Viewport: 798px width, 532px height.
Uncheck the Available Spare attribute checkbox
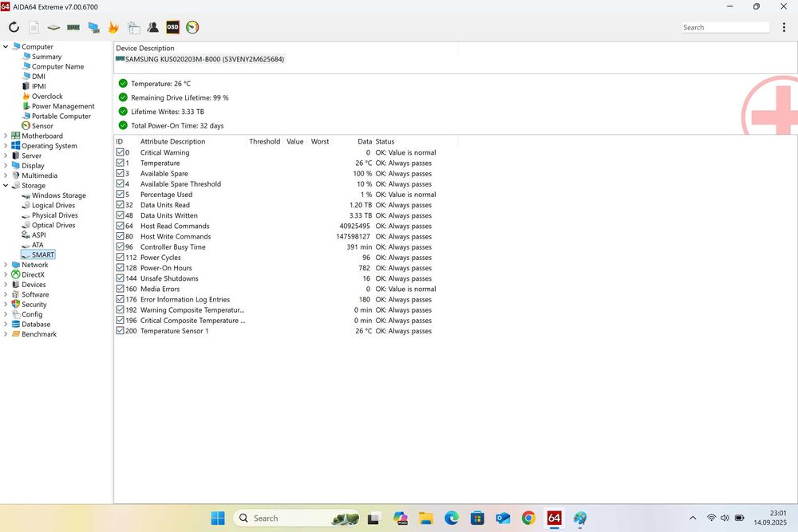tap(120, 173)
